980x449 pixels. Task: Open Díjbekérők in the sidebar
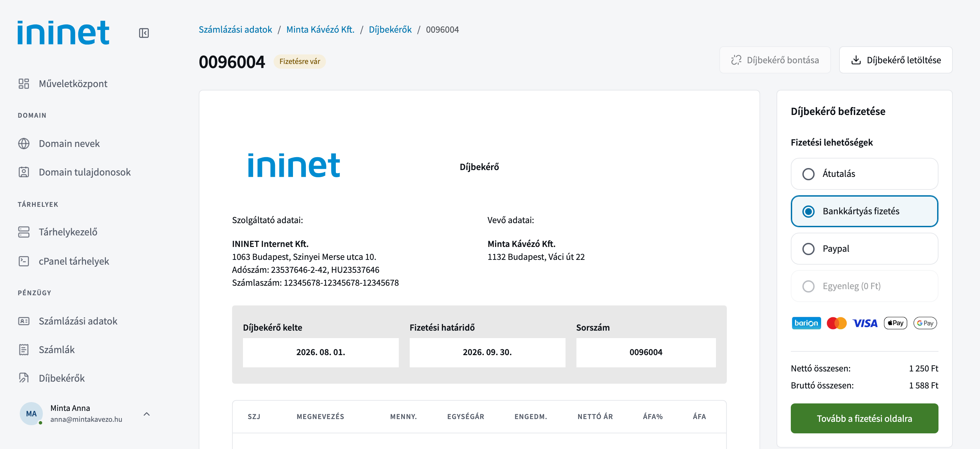pos(62,378)
